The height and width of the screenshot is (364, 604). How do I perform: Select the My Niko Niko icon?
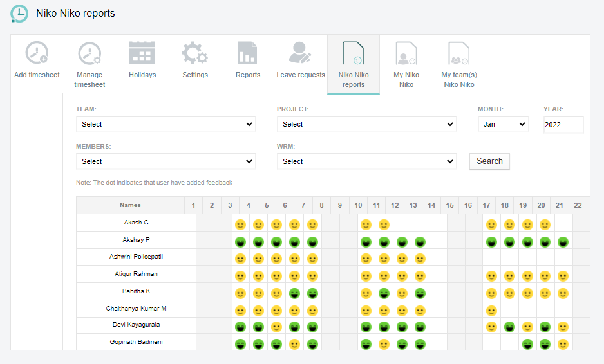pyautogui.click(x=406, y=53)
